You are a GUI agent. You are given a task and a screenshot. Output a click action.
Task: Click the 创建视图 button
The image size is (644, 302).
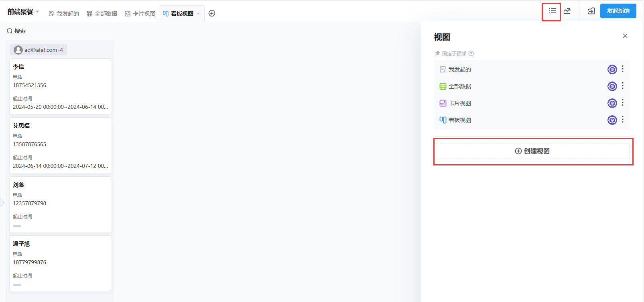(532, 151)
